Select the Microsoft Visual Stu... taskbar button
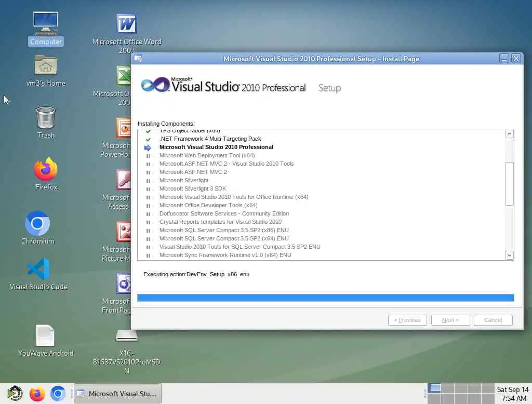The height and width of the screenshot is (404, 532). pos(117,394)
